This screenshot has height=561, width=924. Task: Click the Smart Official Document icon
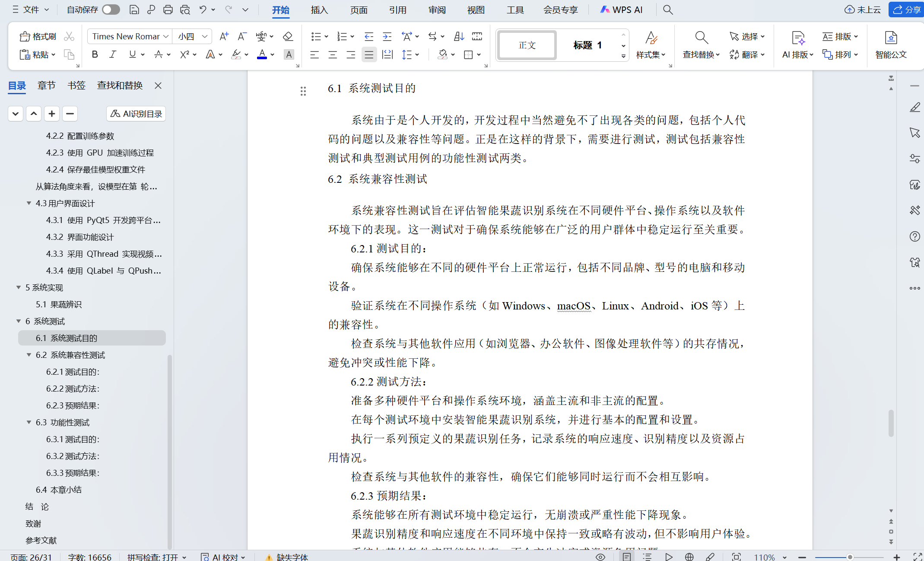[891, 45]
